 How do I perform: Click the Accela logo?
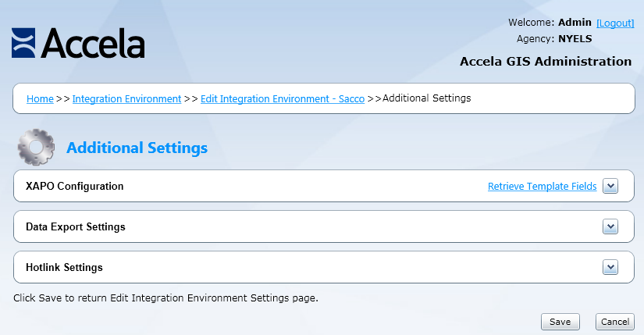78,43
